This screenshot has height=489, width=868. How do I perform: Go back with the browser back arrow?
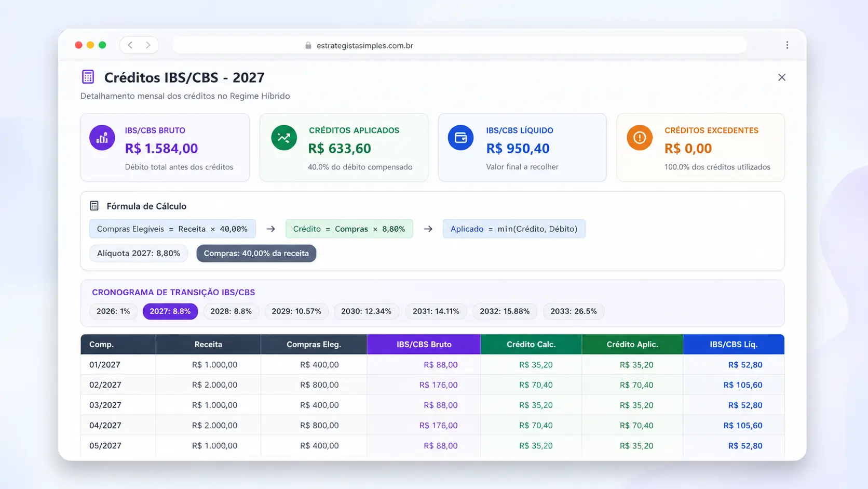[x=130, y=45]
